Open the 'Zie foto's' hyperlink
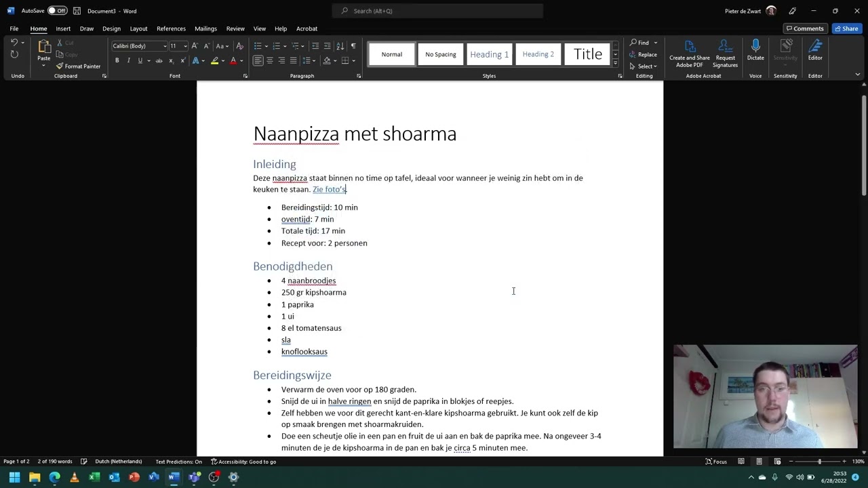 pos(329,189)
